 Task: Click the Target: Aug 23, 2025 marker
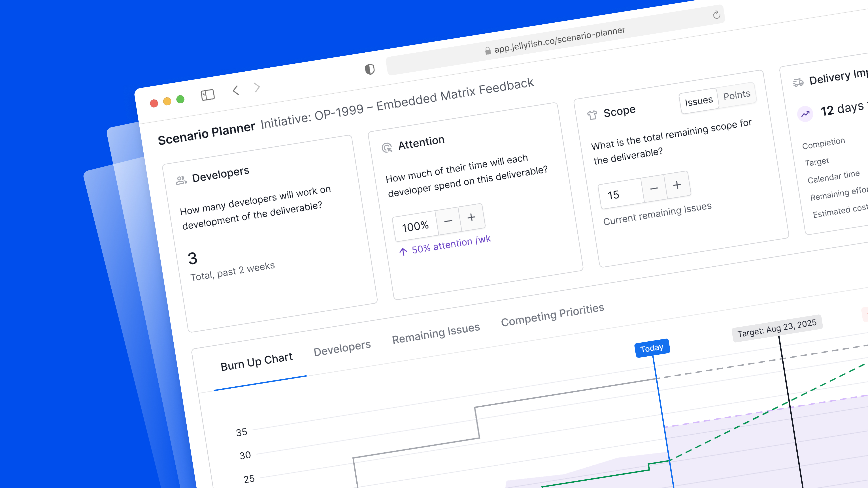tap(777, 328)
